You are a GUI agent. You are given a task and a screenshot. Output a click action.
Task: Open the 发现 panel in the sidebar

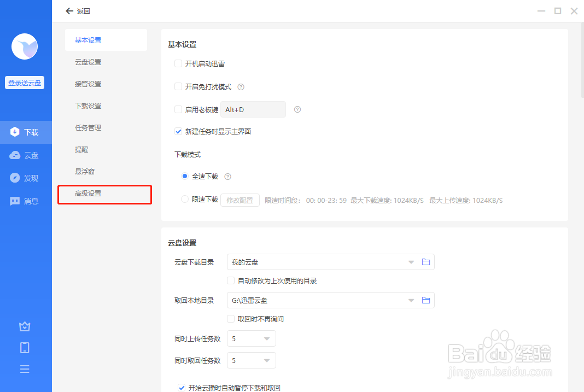25,178
